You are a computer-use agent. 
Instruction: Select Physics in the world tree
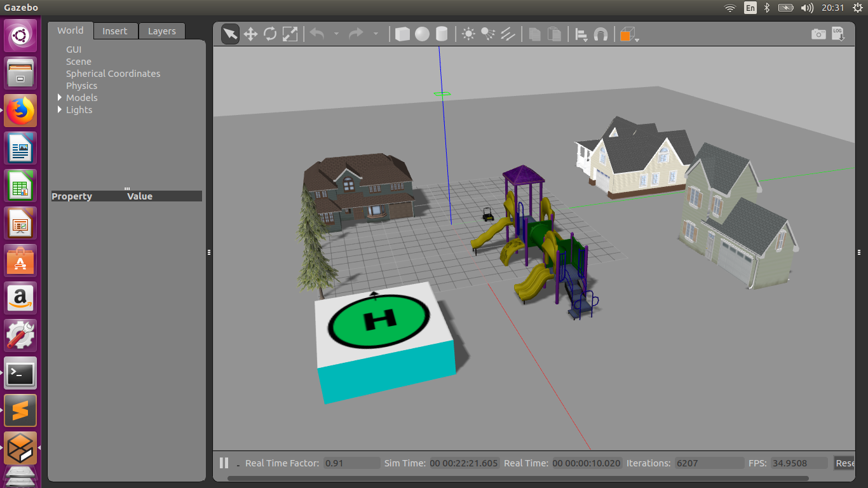pyautogui.click(x=81, y=86)
